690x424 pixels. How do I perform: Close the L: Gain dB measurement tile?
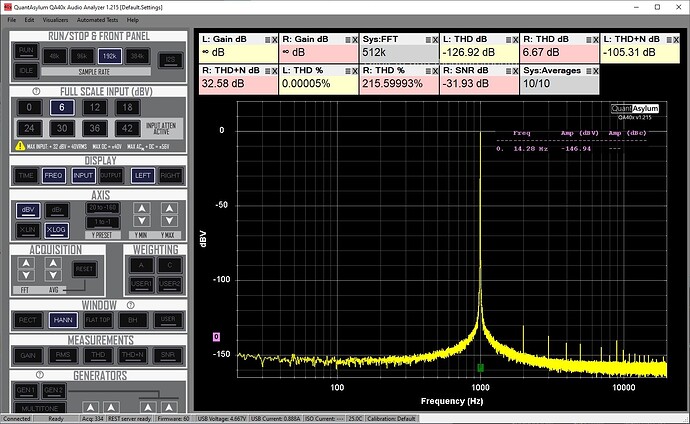click(275, 40)
